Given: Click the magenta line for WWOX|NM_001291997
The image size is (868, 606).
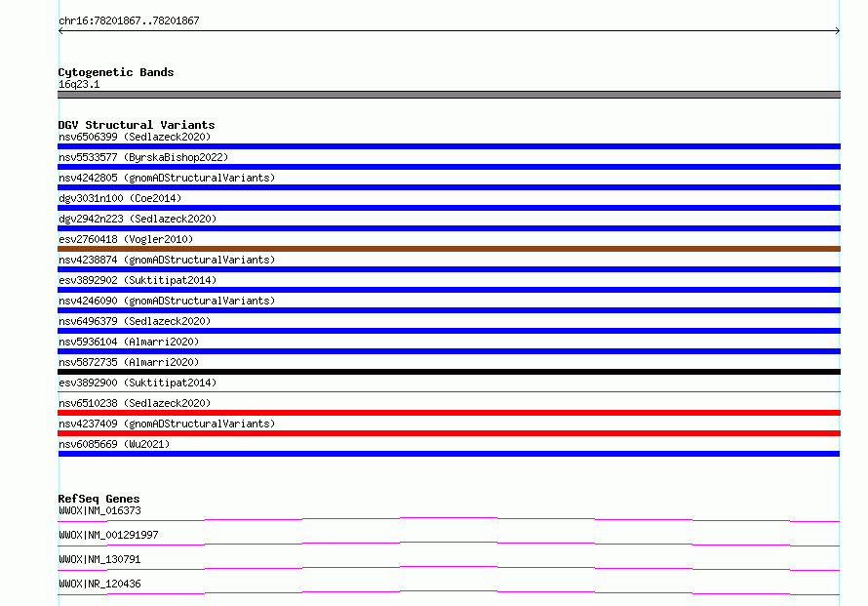Looking at the screenshot, I should (449, 544).
